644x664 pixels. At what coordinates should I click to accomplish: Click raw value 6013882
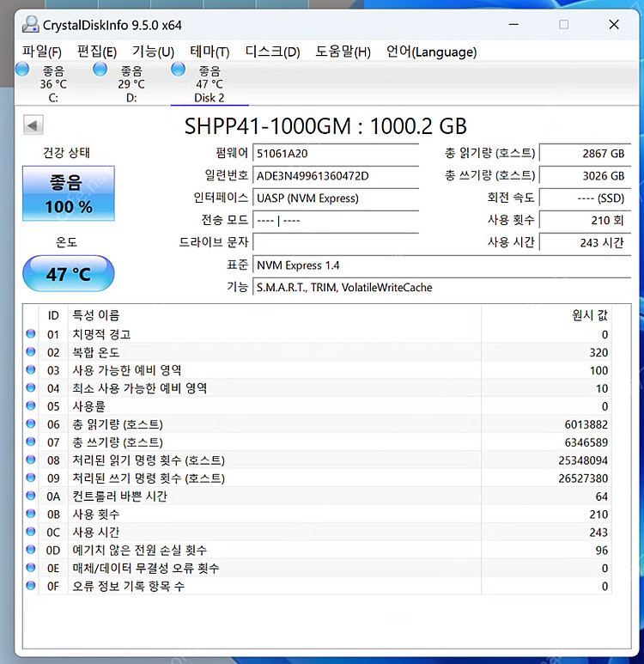586,424
